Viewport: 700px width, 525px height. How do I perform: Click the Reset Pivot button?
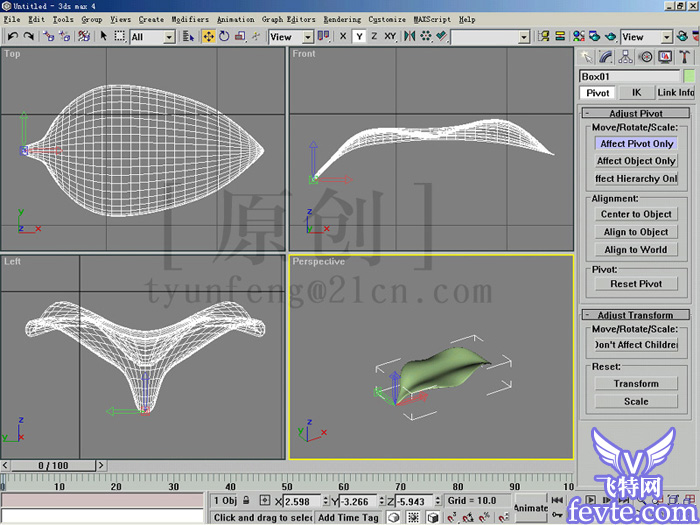[x=636, y=284]
